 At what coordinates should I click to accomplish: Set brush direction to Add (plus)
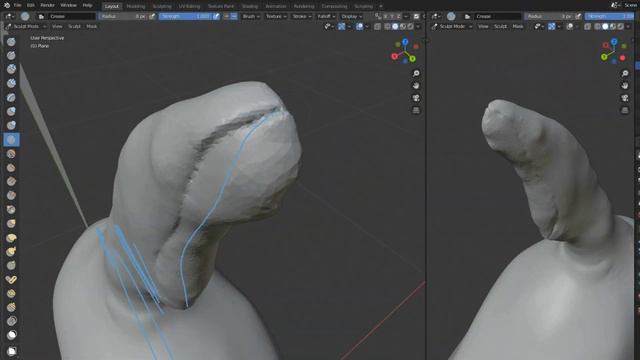pos(226,16)
